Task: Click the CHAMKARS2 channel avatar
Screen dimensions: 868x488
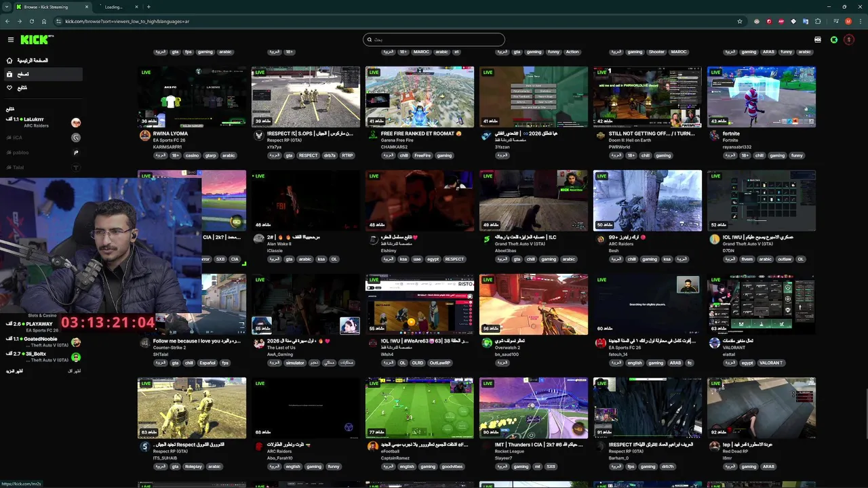Action: coord(372,136)
